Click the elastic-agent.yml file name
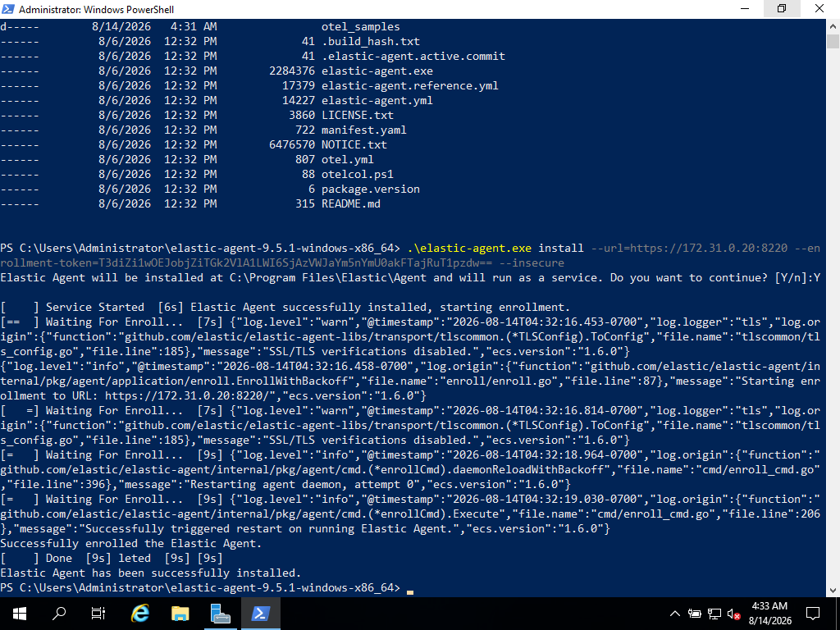The height and width of the screenshot is (630, 840). [377, 100]
